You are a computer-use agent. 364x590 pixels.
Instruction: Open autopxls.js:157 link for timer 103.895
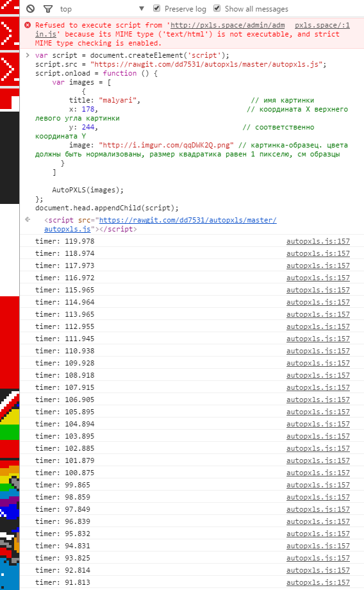(x=318, y=436)
